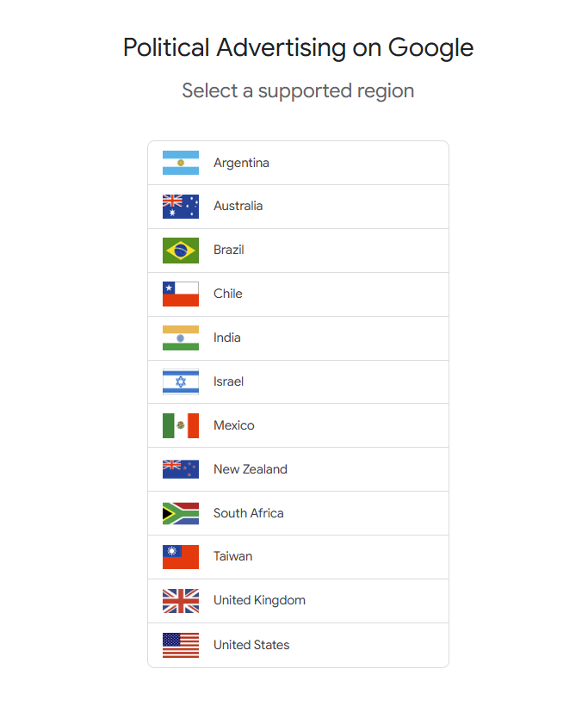Screen dimensions: 588x706
Task: Click the Mexico flag icon
Action: point(181,425)
